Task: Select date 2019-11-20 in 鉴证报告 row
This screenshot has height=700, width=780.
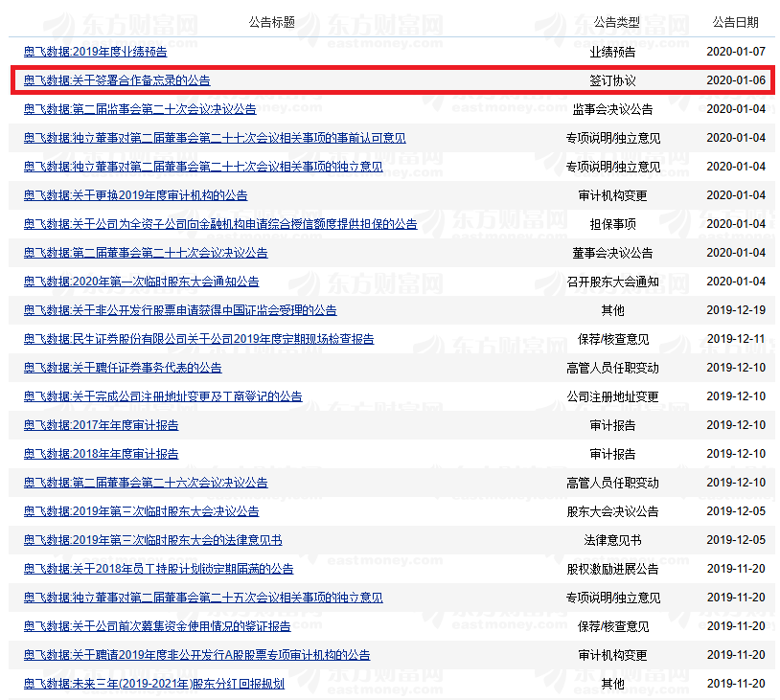Action: (736, 626)
